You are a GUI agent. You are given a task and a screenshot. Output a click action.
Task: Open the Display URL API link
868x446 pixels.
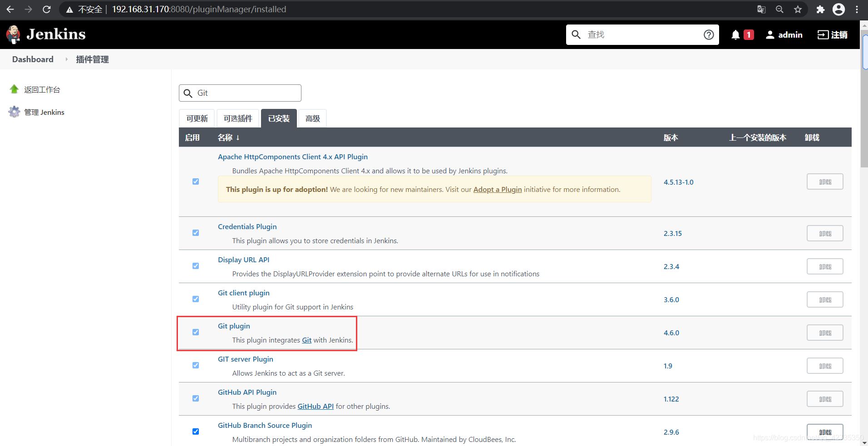243,260
